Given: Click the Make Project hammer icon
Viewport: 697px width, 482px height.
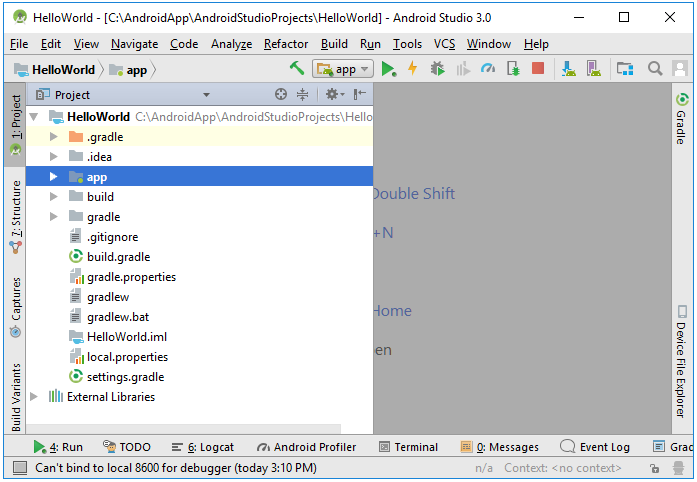Looking at the screenshot, I should [296, 68].
